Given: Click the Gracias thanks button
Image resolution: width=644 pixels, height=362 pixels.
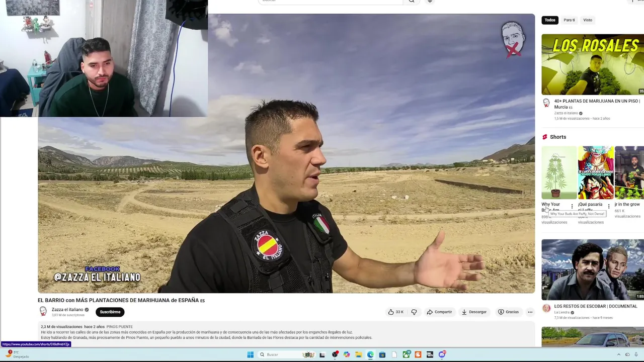Looking at the screenshot, I should 508,312.
